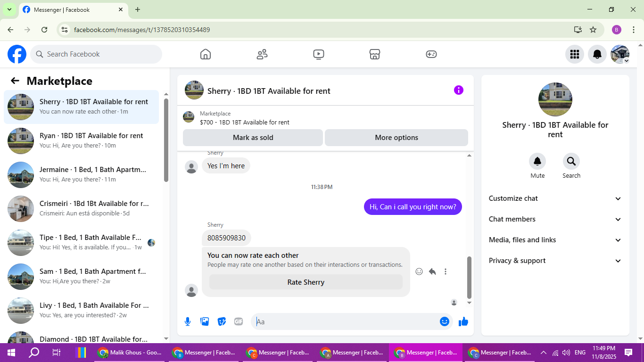Open the Ryan 1BD 1BT conversation
644x362 pixels.
click(x=82, y=141)
